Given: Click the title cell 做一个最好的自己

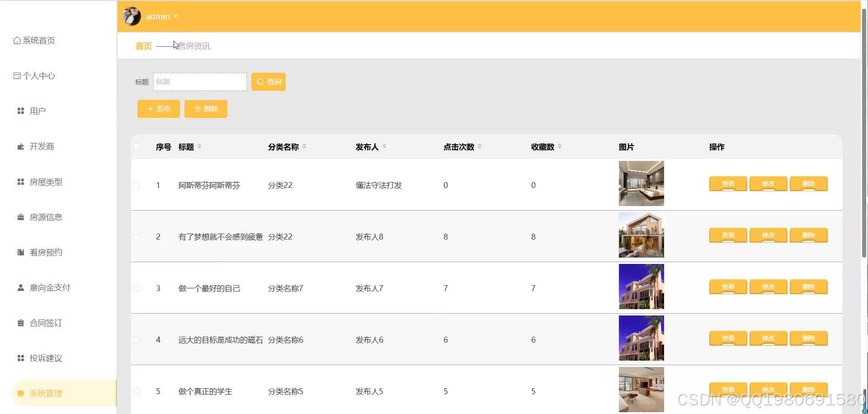Looking at the screenshot, I should click(209, 288).
